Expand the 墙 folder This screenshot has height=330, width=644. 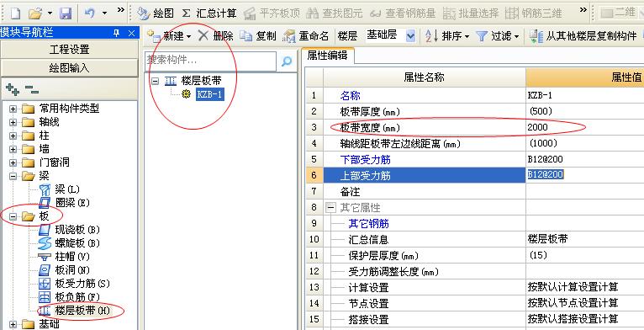13,149
